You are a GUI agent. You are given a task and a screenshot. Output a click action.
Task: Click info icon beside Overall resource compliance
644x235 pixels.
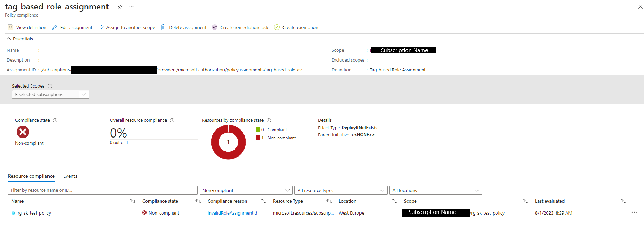[172, 120]
